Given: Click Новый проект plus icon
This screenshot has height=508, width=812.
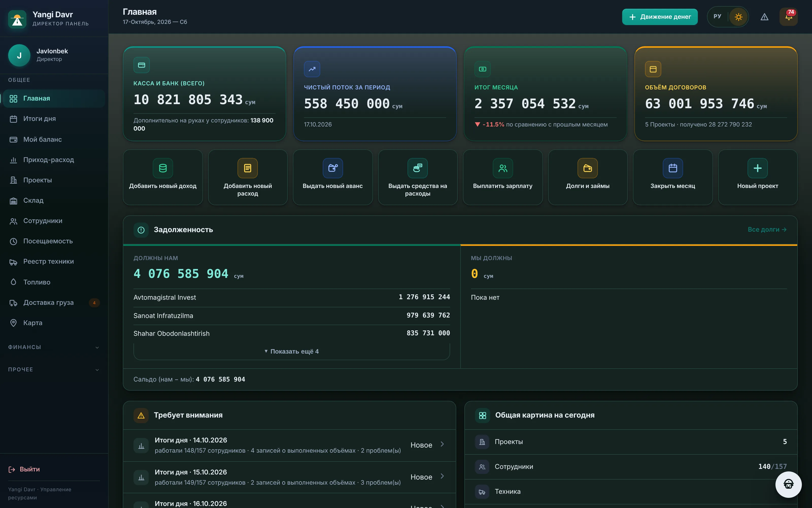Looking at the screenshot, I should tap(758, 168).
